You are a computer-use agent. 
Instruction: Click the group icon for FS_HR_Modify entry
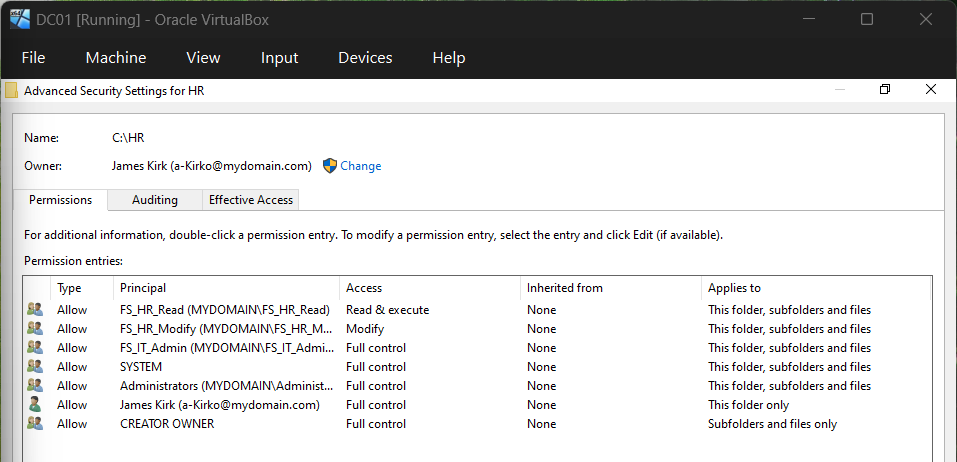tap(36, 329)
